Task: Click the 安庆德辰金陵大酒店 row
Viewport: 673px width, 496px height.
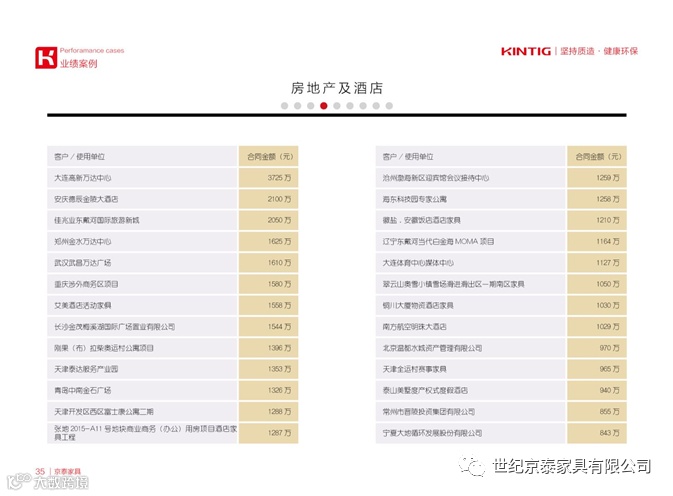Action: pyautogui.click(x=142, y=199)
